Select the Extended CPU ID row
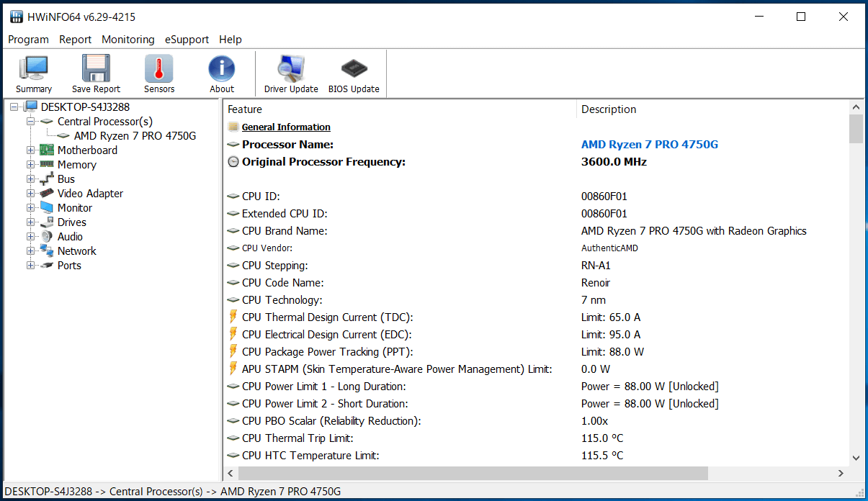The width and height of the screenshot is (868, 501). click(537, 213)
